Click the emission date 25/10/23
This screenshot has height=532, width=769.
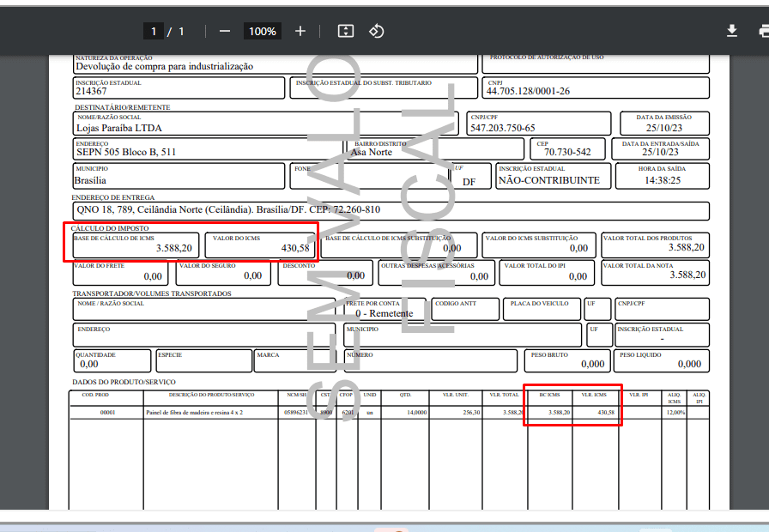(x=663, y=128)
